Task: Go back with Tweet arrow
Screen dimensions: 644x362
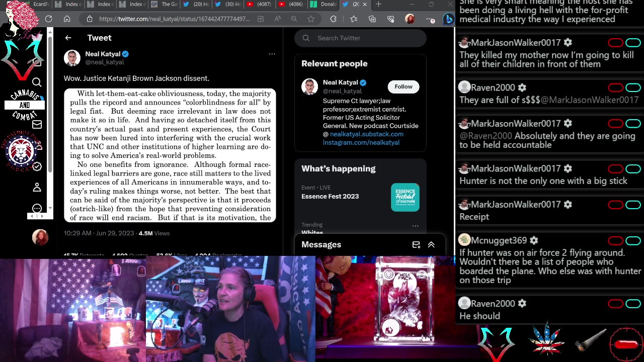Action: 68,38
